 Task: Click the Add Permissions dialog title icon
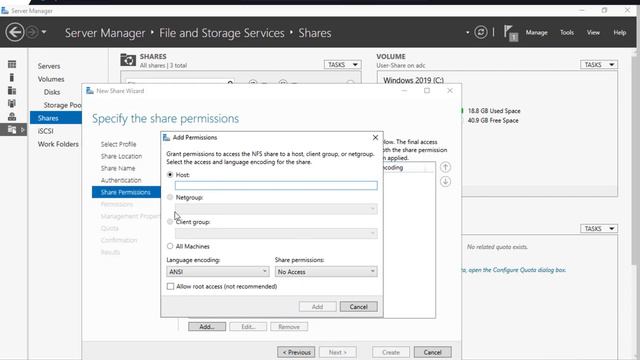[x=166, y=138]
